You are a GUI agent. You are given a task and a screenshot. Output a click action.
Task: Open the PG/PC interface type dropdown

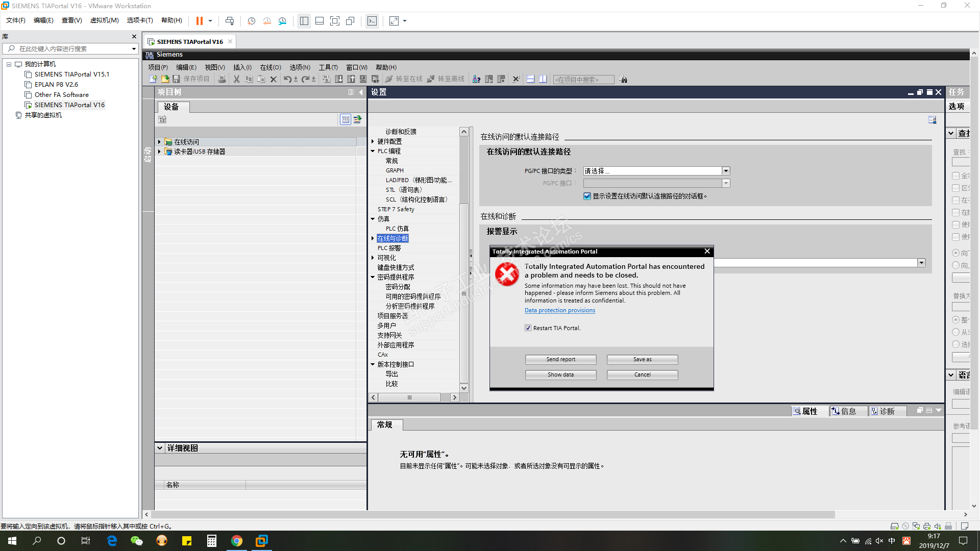(x=726, y=171)
